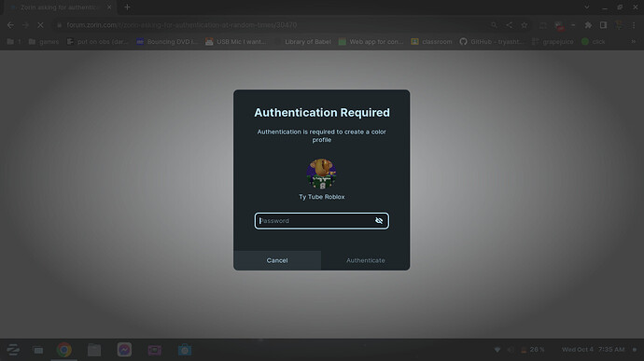The image size is (644, 361).
Task: Open the 'put on obs' bookmark
Action: pos(98,41)
